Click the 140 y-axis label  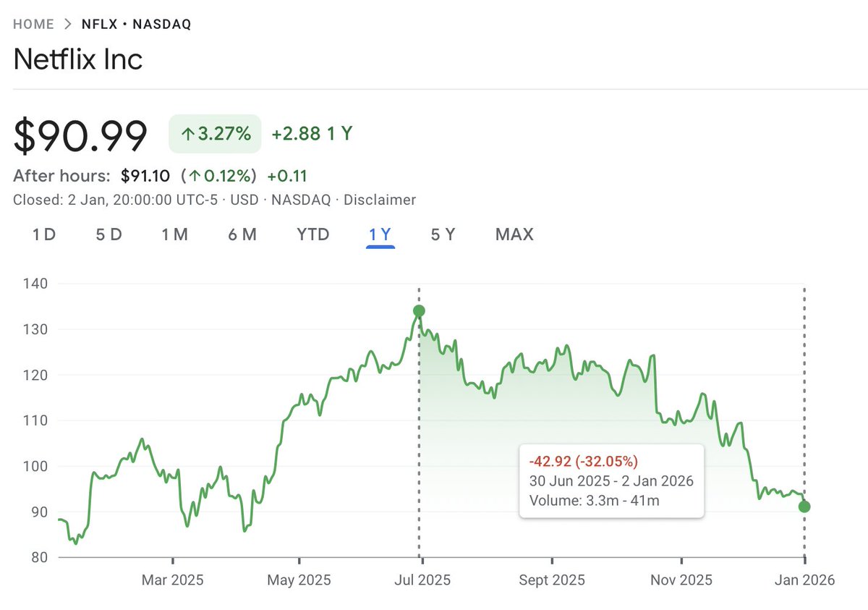point(35,284)
